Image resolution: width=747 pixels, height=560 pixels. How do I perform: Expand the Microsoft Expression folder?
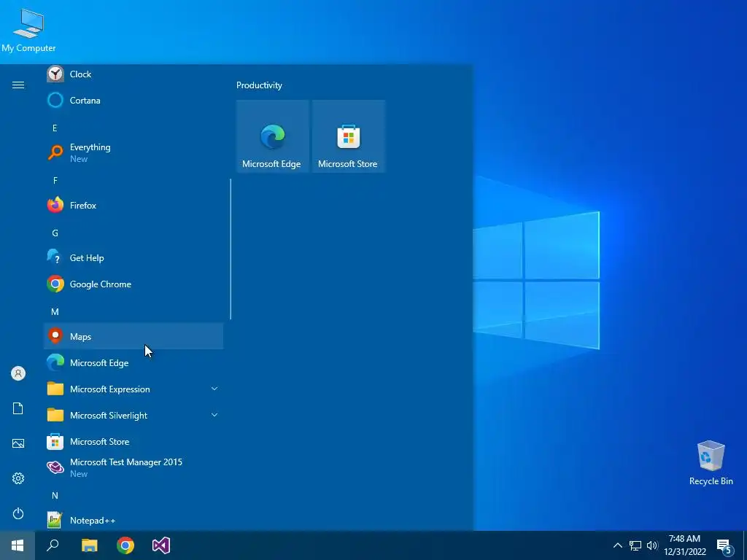tap(133, 389)
